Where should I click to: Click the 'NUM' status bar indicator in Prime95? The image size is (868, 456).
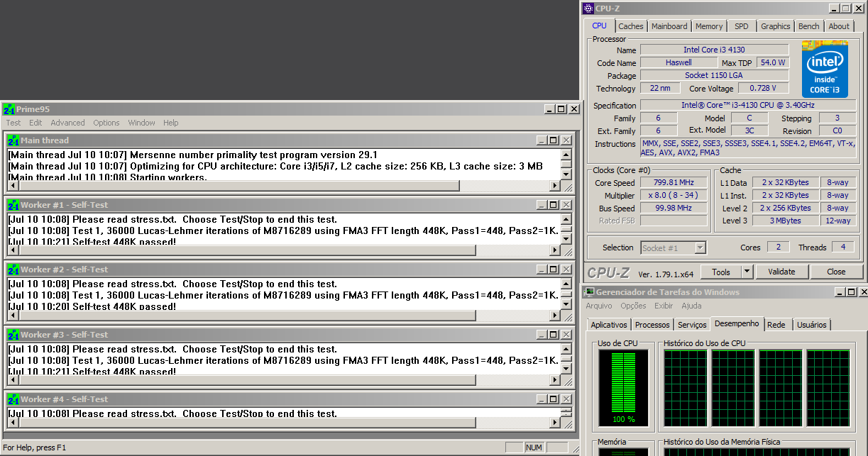tap(534, 447)
